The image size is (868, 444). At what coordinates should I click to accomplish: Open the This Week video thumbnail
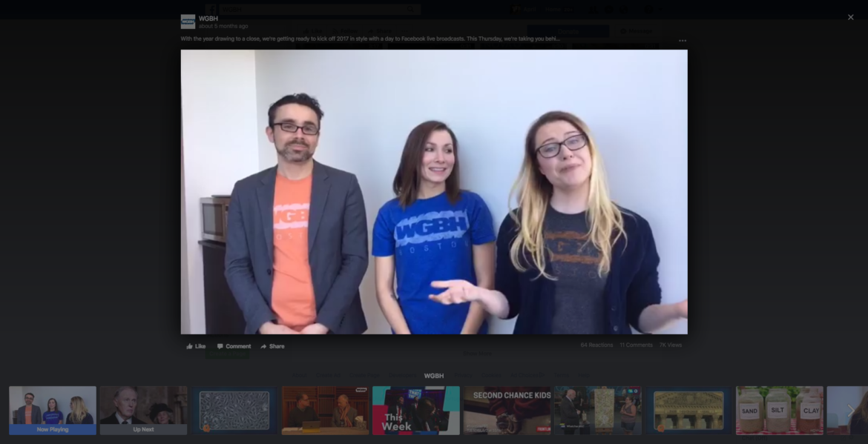coord(415,410)
